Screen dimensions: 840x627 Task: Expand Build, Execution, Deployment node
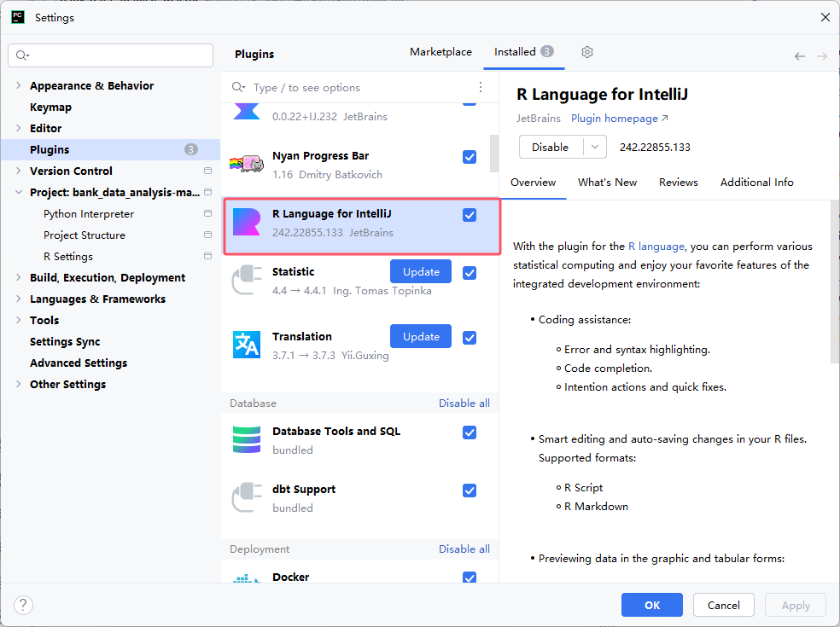19,277
